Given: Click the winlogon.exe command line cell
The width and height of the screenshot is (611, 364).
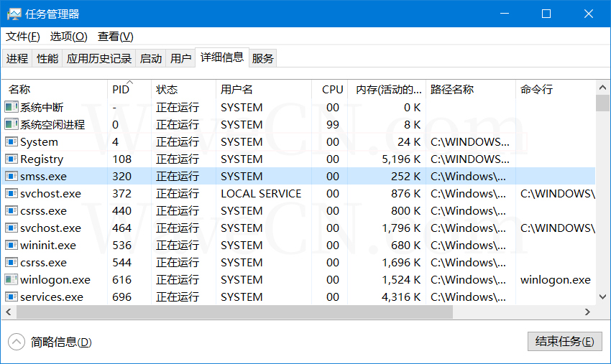Looking at the screenshot, I should click(555, 279).
